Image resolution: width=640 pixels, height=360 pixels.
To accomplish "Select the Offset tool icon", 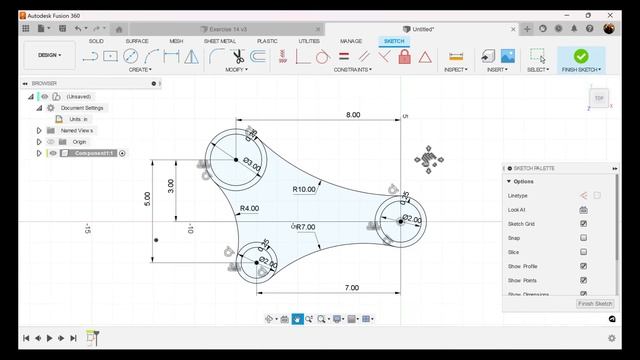I will coord(258,56).
